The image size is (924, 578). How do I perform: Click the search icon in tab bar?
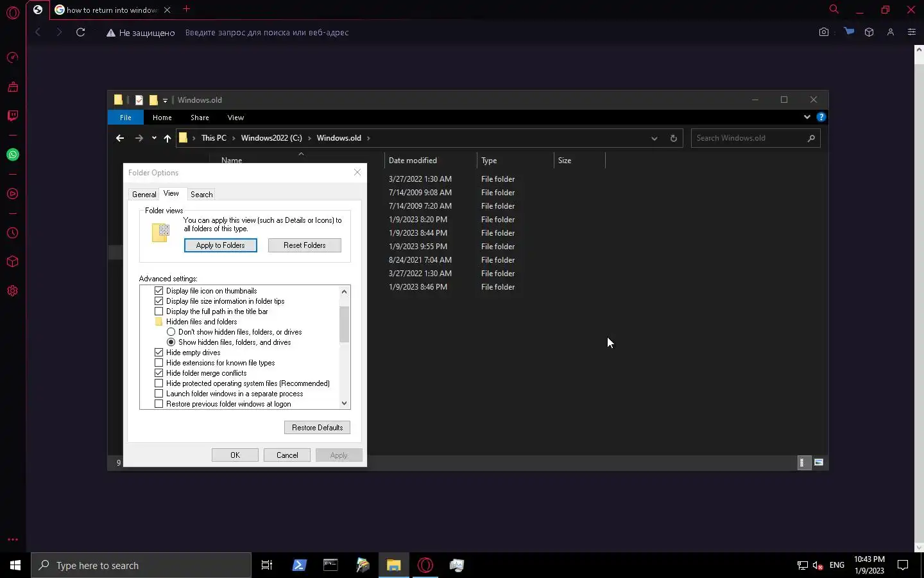[x=834, y=9]
